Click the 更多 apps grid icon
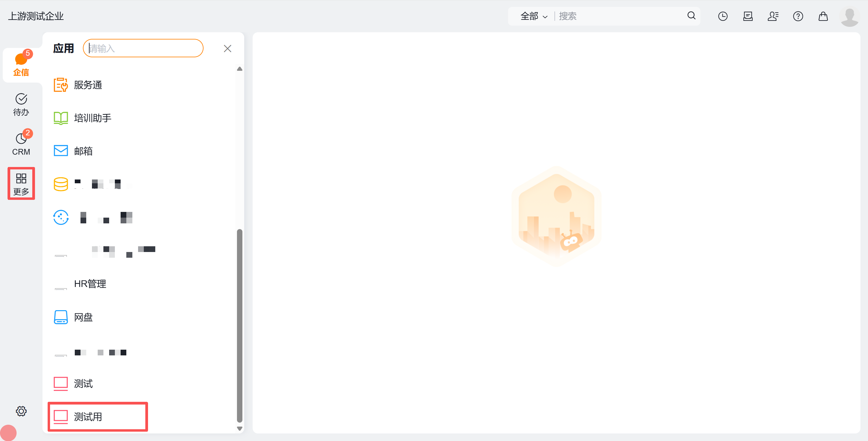Screen dimensions: 868x441 pos(21,184)
